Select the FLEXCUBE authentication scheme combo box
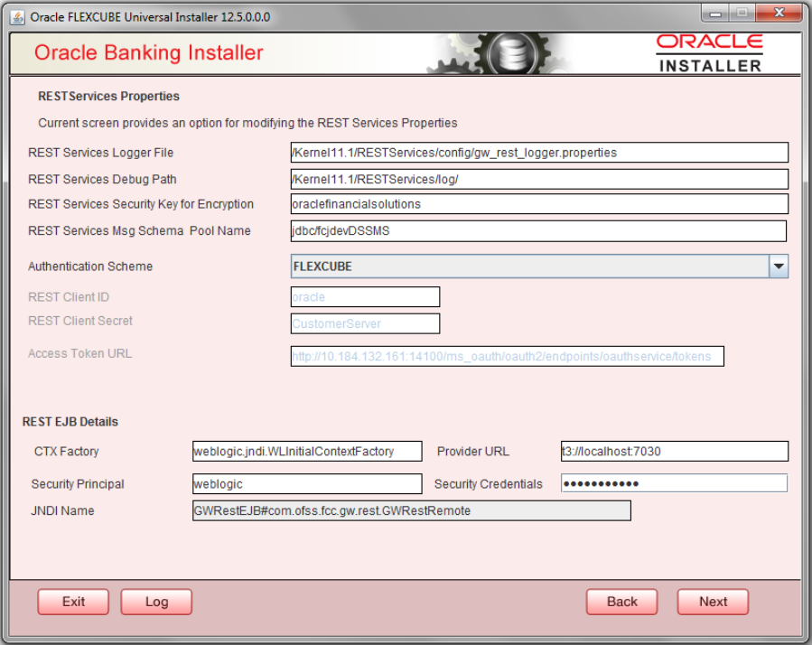 539,266
